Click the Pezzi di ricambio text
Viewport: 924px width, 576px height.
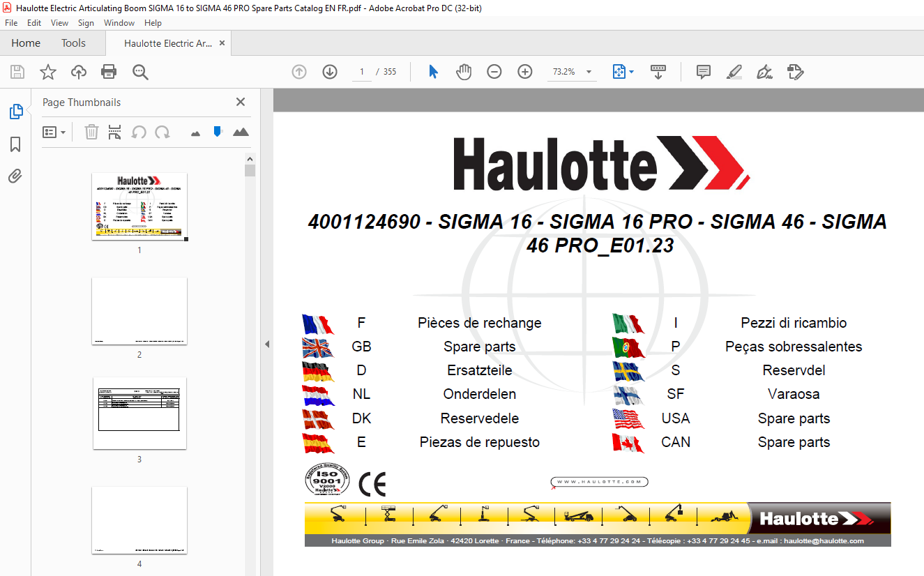(794, 323)
